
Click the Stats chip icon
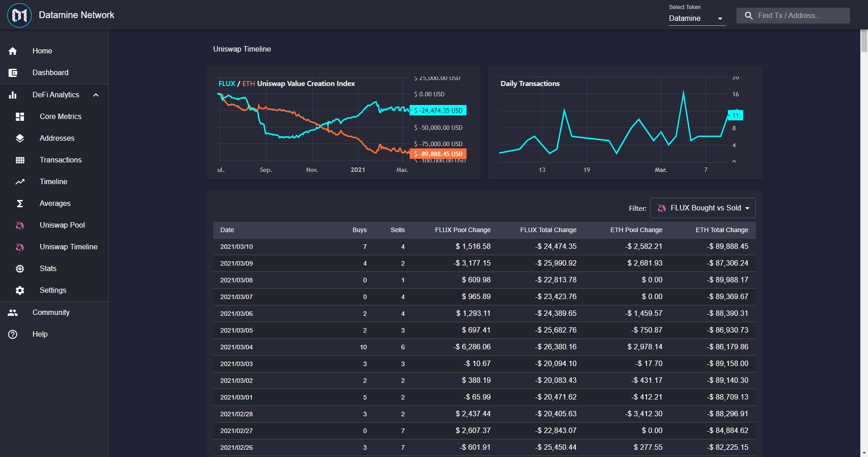20,269
